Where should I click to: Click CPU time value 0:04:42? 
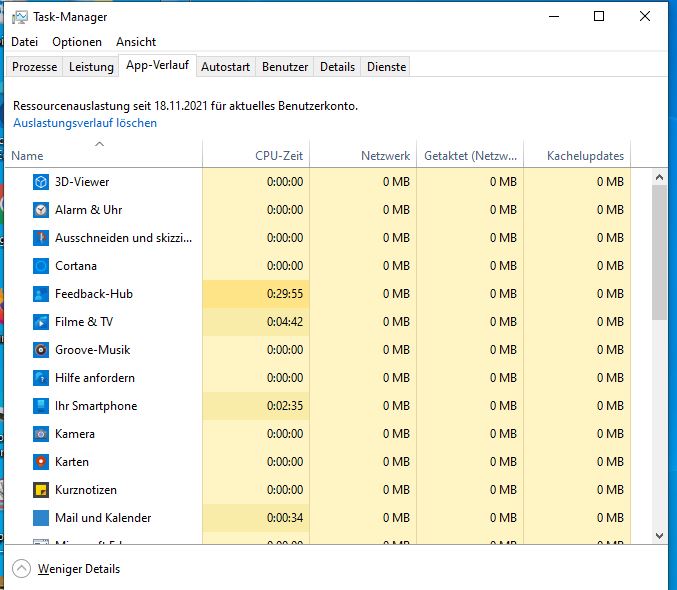pyautogui.click(x=285, y=322)
